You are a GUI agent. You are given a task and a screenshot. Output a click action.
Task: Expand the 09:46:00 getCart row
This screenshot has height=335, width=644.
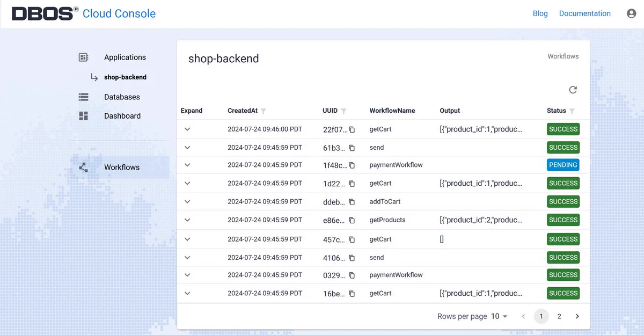point(187,129)
